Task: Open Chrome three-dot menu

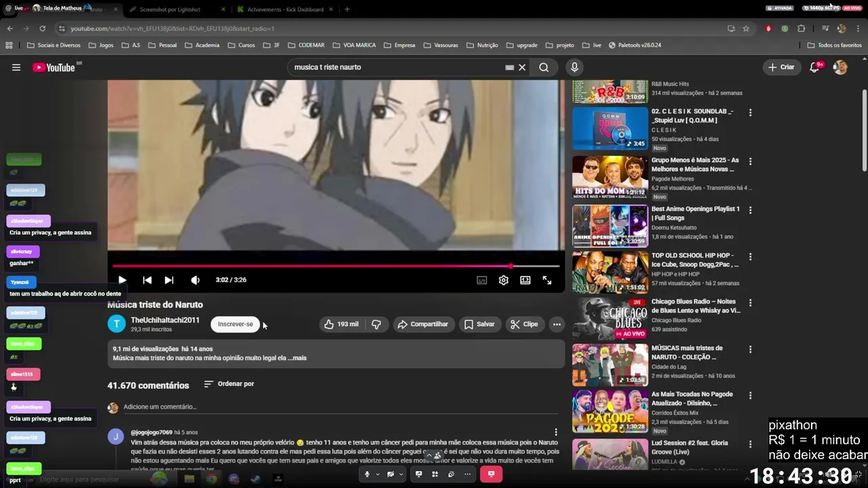Action: coord(857,28)
